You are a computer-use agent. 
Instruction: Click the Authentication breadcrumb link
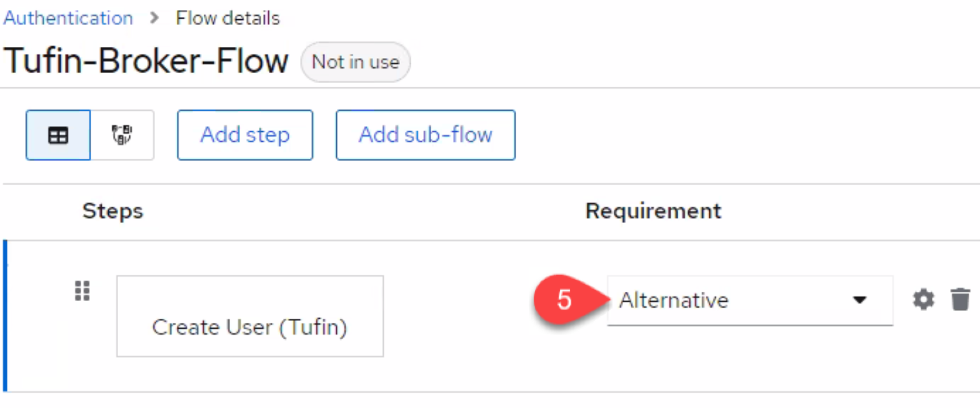coord(68,18)
